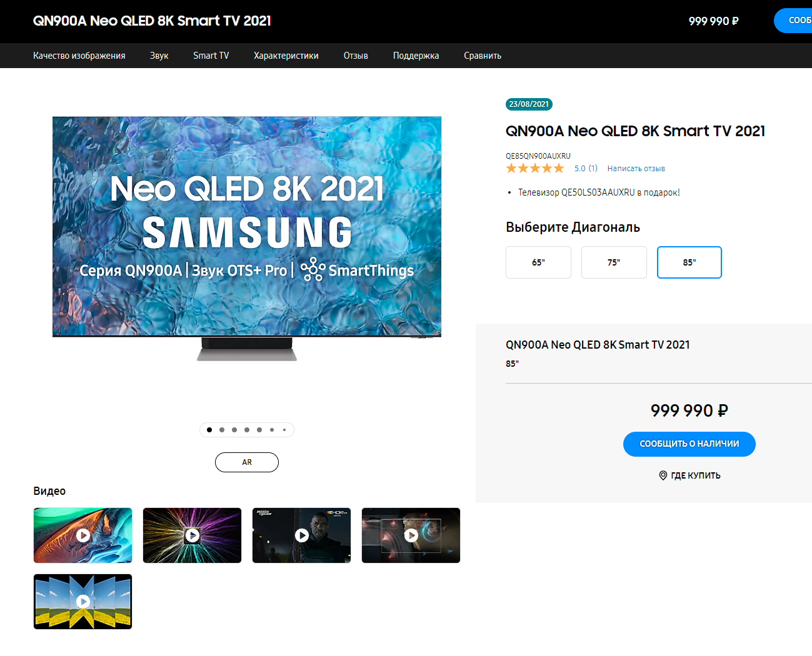Play the third video with man's face thumbnail
Image resolution: width=812 pixels, height=656 pixels.
coord(301,535)
